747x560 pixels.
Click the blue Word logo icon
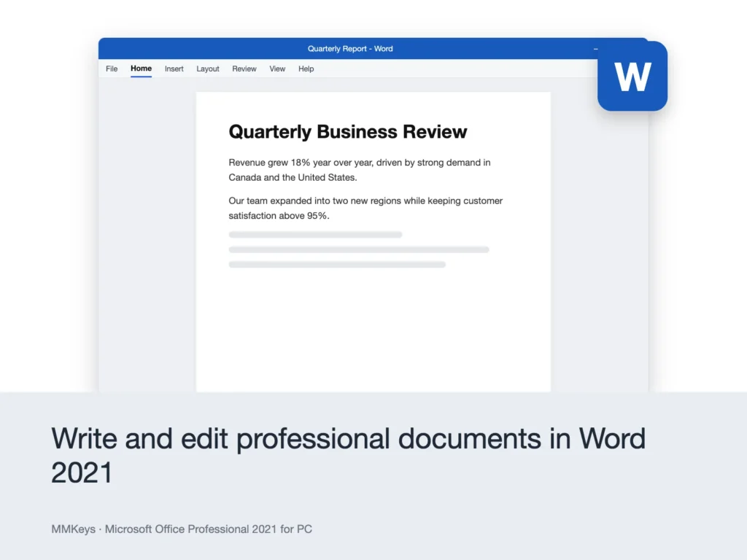coord(632,76)
